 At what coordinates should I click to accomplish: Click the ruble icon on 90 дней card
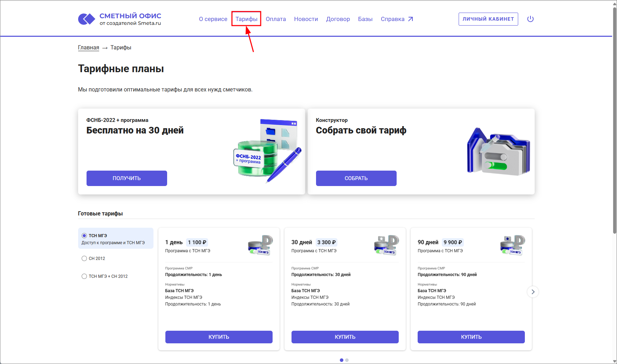pos(513,245)
